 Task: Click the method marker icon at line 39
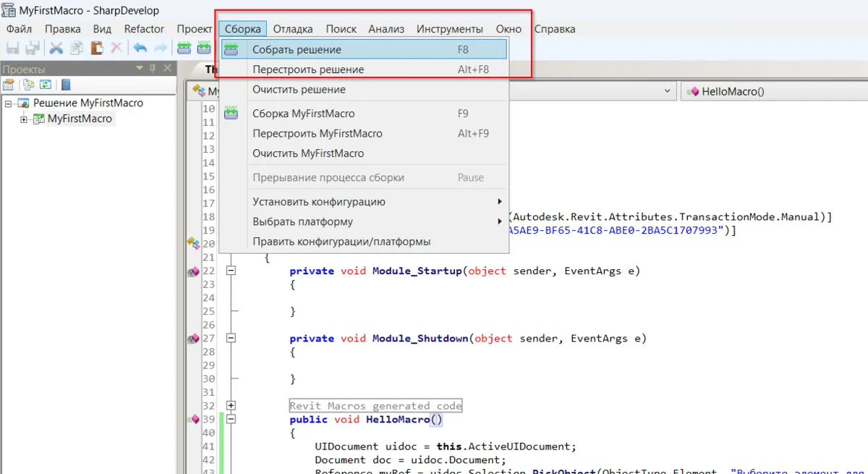pos(192,419)
